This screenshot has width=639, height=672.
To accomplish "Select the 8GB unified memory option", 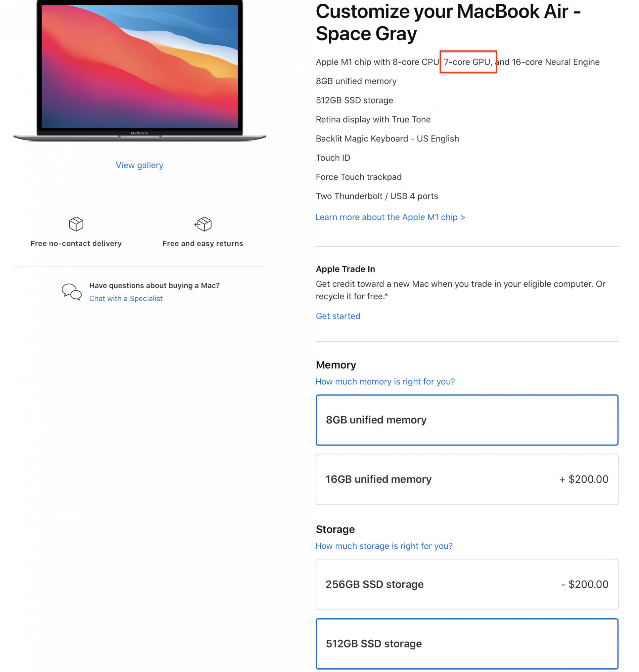I will coord(467,420).
